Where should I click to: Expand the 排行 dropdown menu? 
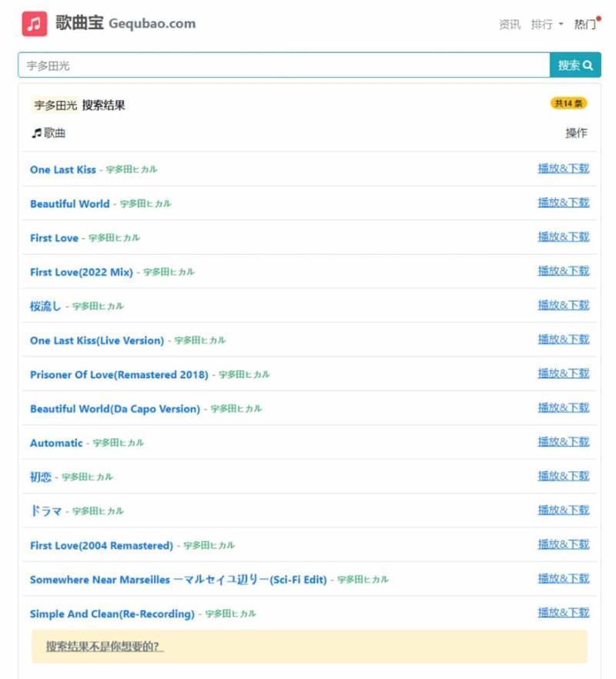547,25
